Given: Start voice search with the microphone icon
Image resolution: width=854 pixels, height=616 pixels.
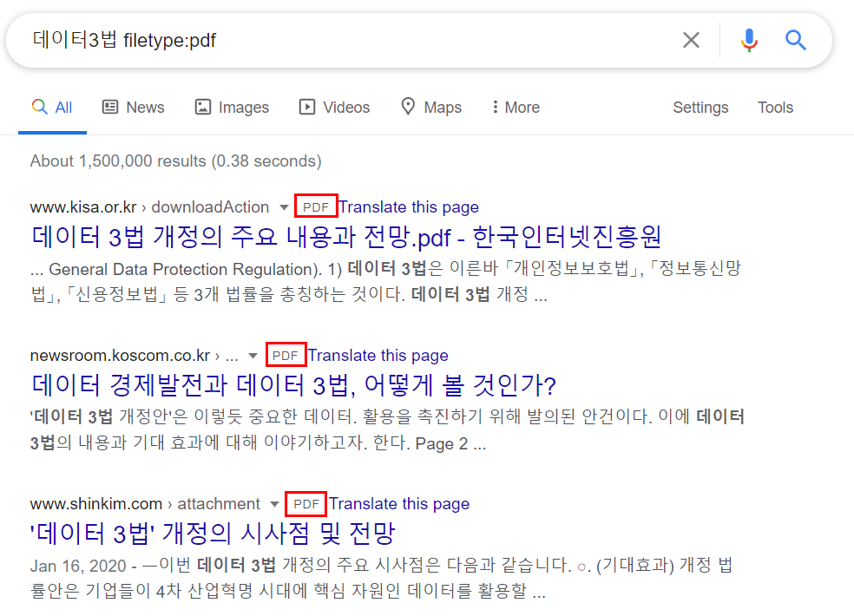Looking at the screenshot, I should pyautogui.click(x=750, y=40).
